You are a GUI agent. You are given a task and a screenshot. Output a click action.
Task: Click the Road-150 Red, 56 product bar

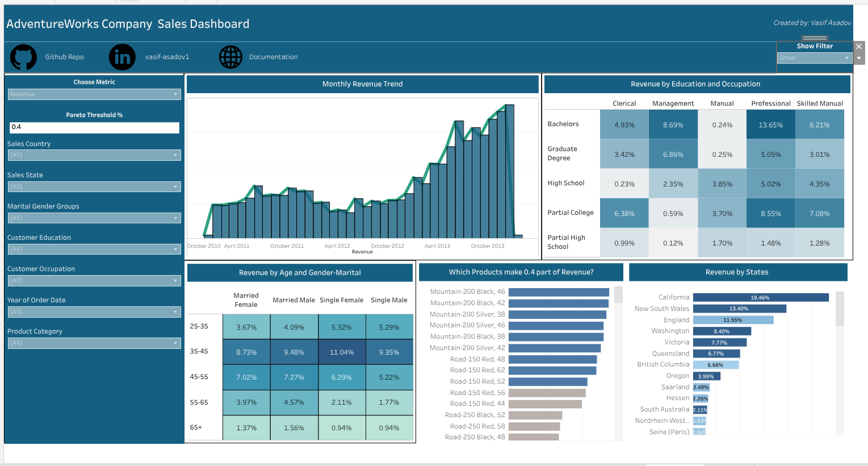pos(547,393)
